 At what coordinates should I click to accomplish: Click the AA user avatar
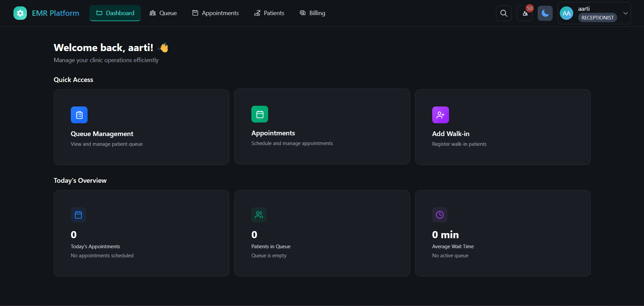(566, 13)
